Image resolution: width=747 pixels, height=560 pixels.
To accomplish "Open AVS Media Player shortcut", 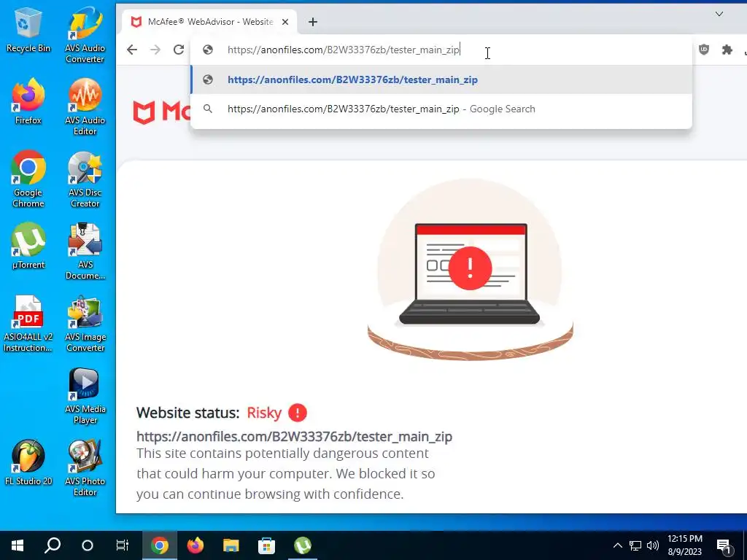I will (x=85, y=396).
